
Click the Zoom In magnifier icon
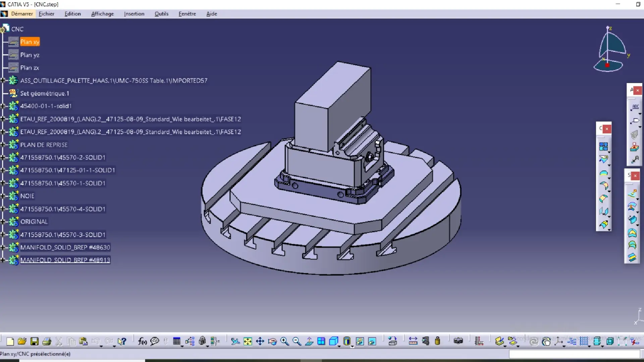tap(284, 341)
